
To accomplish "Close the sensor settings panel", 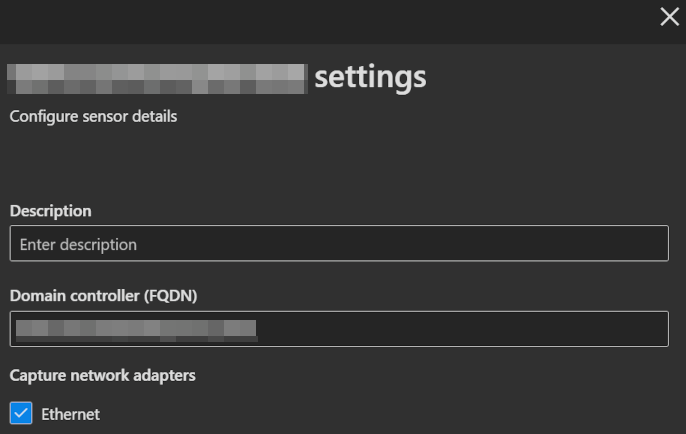I will (669, 17).
